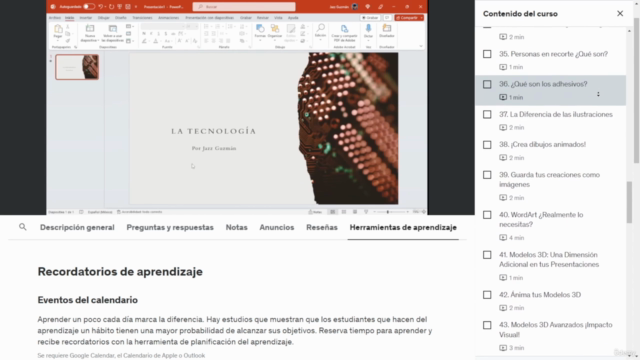This screenshot has width=640, height=360.
Task: Open the Formas dropdown arrow
Action: coord(260,41)
